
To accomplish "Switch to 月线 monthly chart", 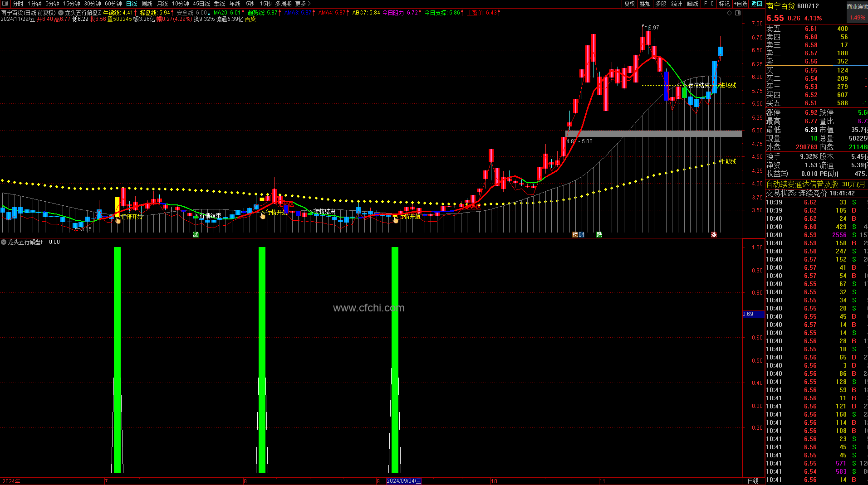I will click(x=162, y=4).
